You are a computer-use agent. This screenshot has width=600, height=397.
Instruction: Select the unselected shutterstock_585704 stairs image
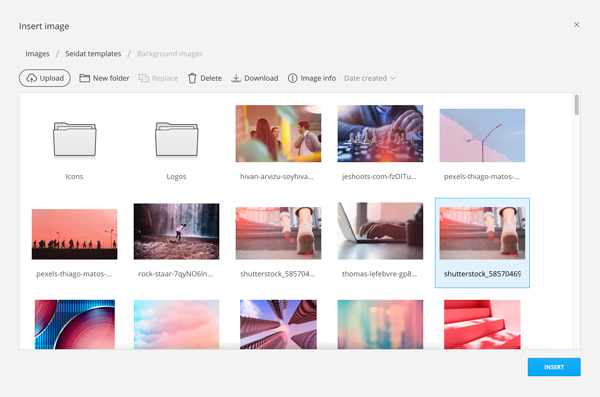[278, 233]
